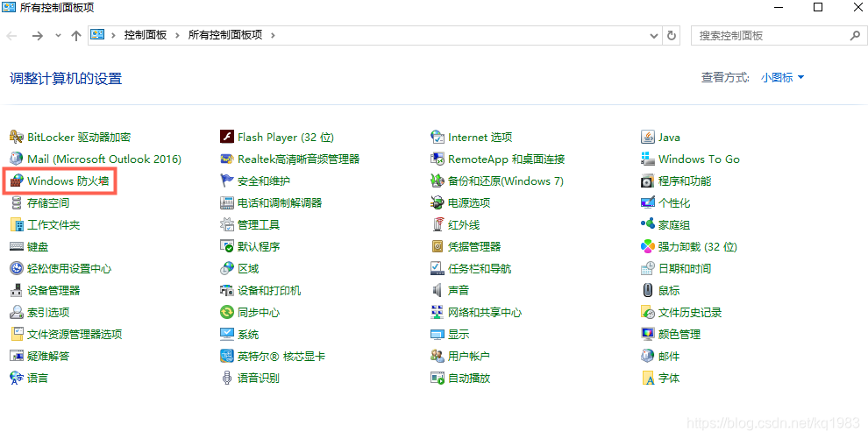This screenshot has height=439, width=868.
Task: Open the BitLocker 驱动器加密 icon
Action: click(17, 137)
